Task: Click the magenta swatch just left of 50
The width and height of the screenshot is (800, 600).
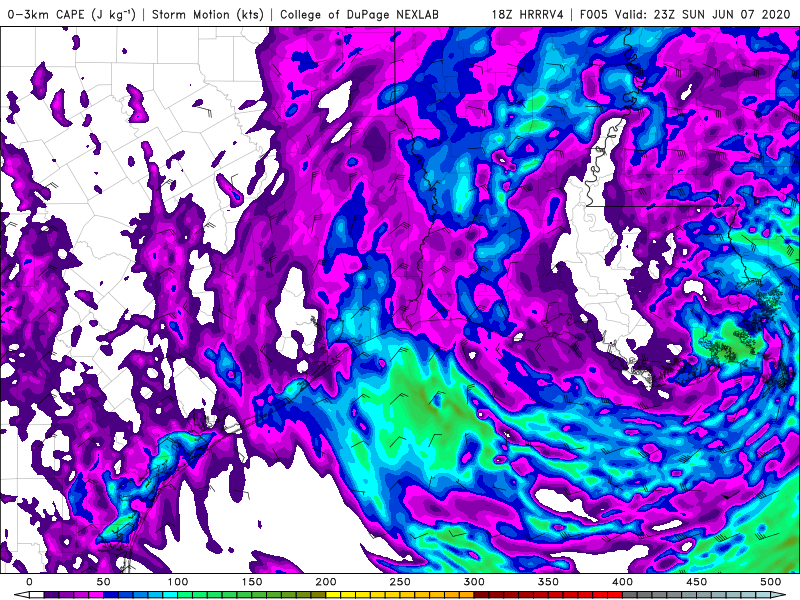Action: pos(96,594)
